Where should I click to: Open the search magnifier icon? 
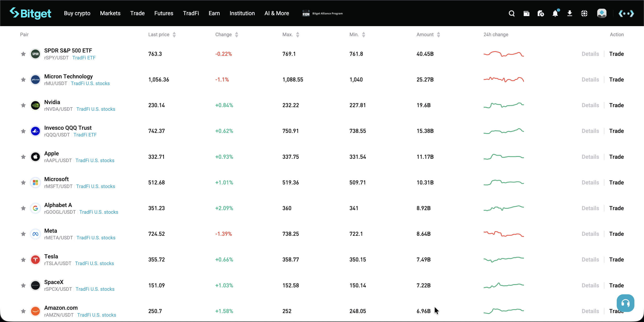click(511, 13)
